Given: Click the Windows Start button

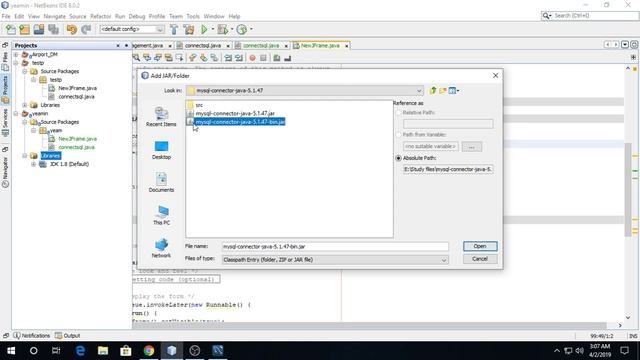Looking at the screenshot, I should coord(11,351).
